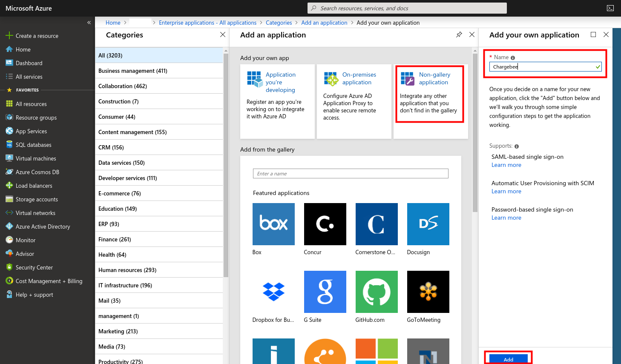Open the Dashboard sidebar icon

click(x=9, y=63)
